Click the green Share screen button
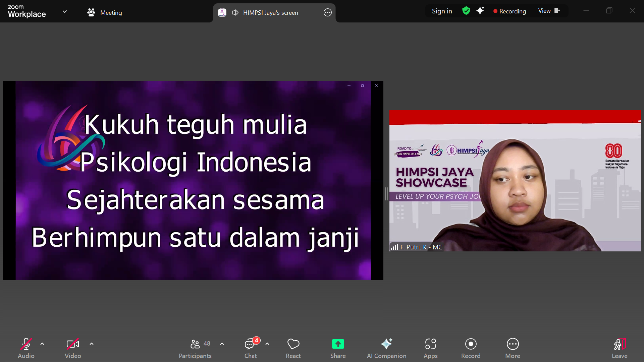This screenshot has width=644, height=362. [338, 348]
